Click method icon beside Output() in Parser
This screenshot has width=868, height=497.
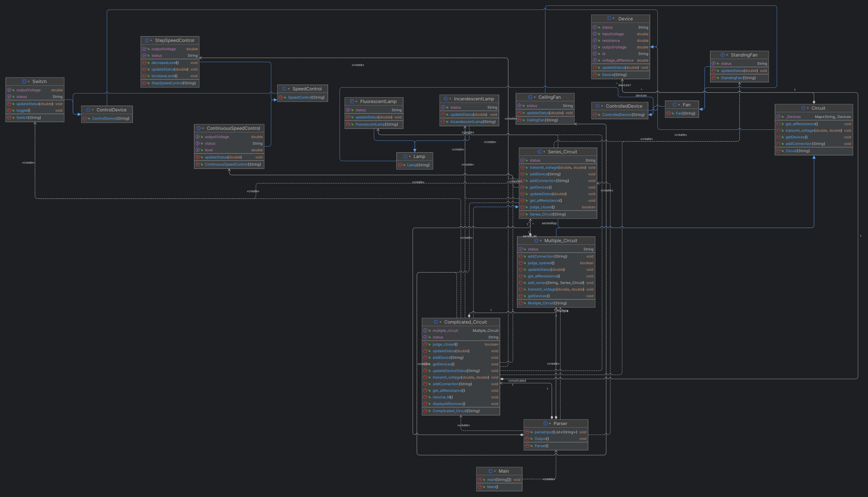pos(527,439)
